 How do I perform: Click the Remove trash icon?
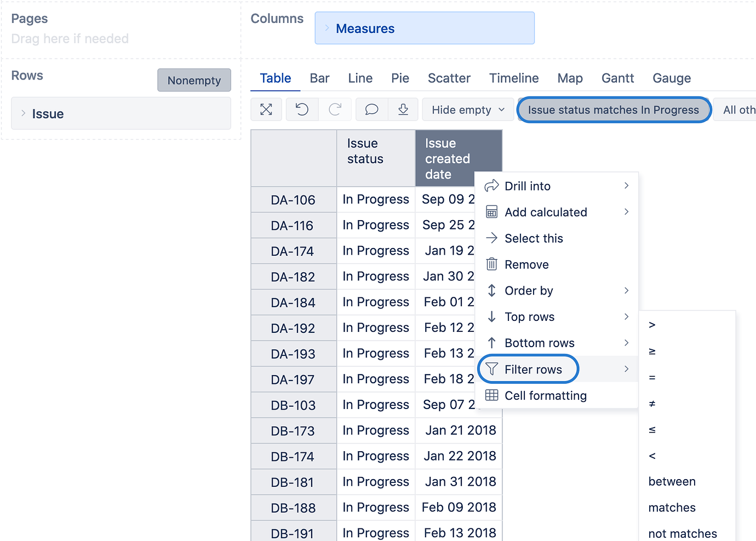492,264
